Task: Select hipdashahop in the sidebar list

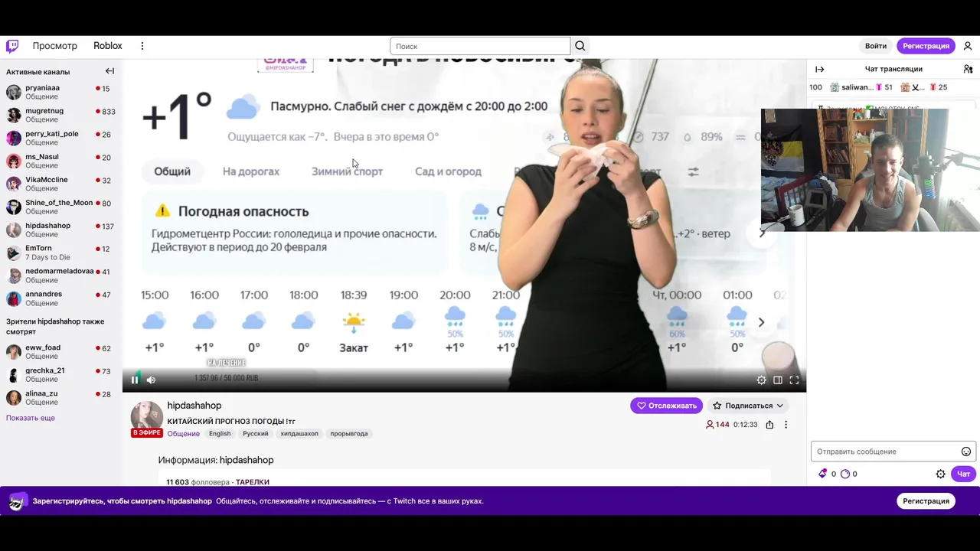Action: (x=61, y=230)
